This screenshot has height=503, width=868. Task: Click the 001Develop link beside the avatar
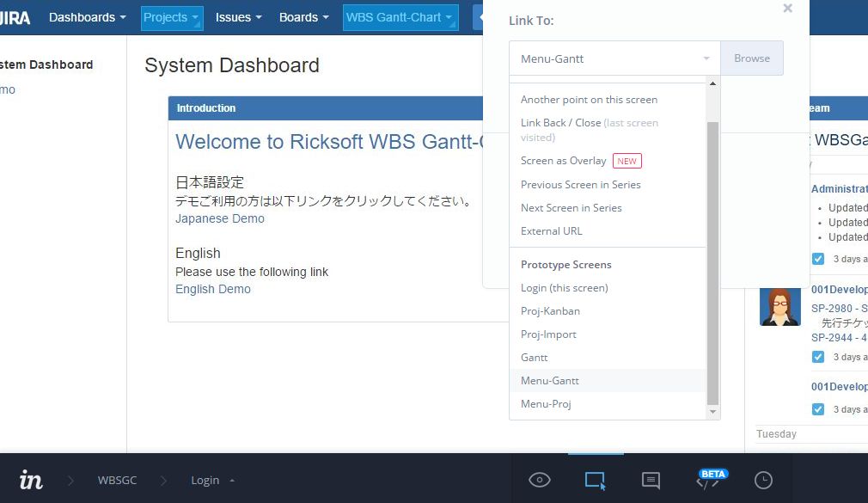pos(840,290)
